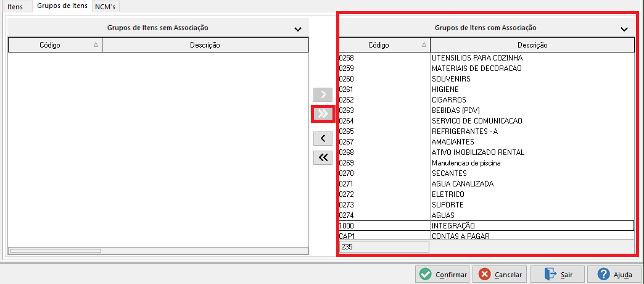Click the Sair exit button
Image resolution: width=644 pixels, height=284 pixels.
point(558,274)
